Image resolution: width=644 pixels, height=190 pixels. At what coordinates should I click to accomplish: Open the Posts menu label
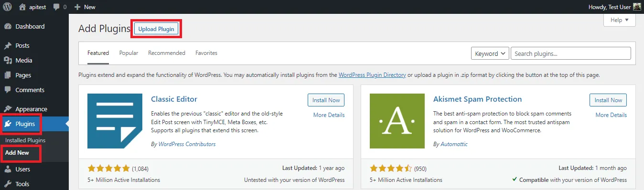(22, 46)
